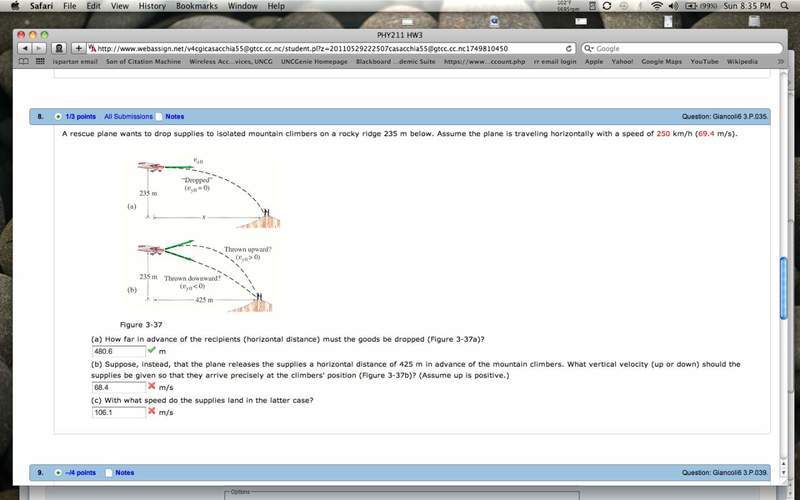Image resolution: width=800 pixels, height=500 pixels.
Task: Click the notes page icon in question 8
Action: pos(159,116)
